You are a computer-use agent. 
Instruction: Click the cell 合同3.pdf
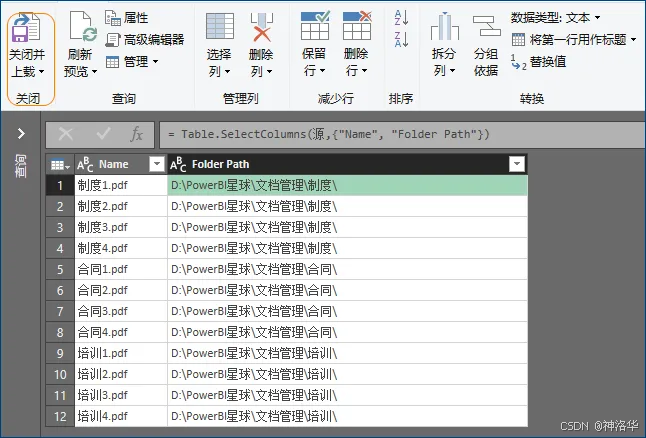pyautogui.click(x=121, y=312)
